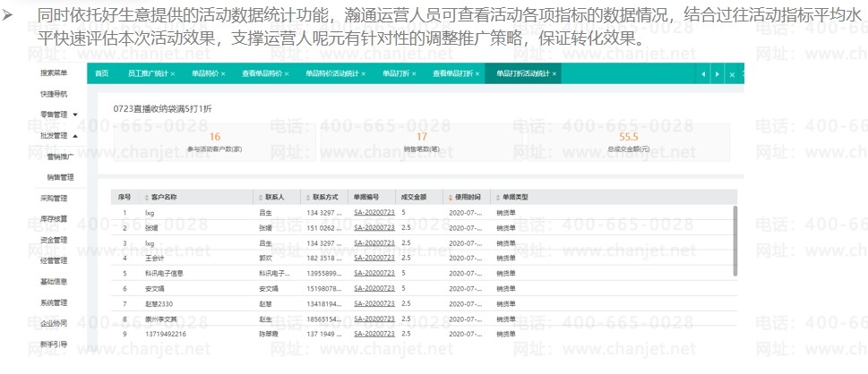Click contact 陈翠霞 cell in row 9
This screenshot has width=868, height=374.
tap(269, 334)
